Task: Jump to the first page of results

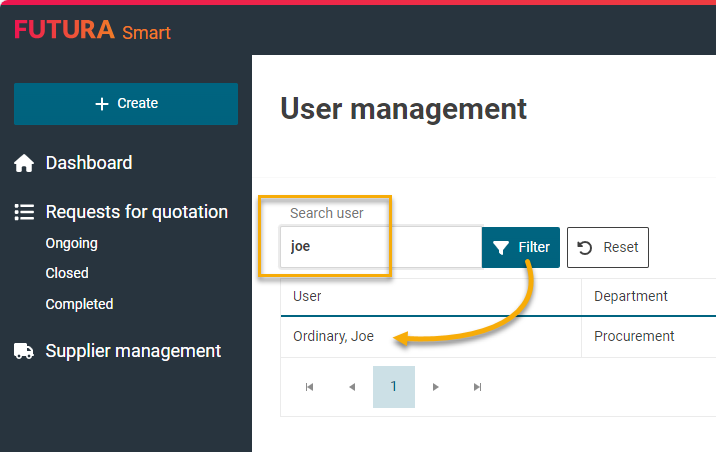Action: tap(309, 387)
